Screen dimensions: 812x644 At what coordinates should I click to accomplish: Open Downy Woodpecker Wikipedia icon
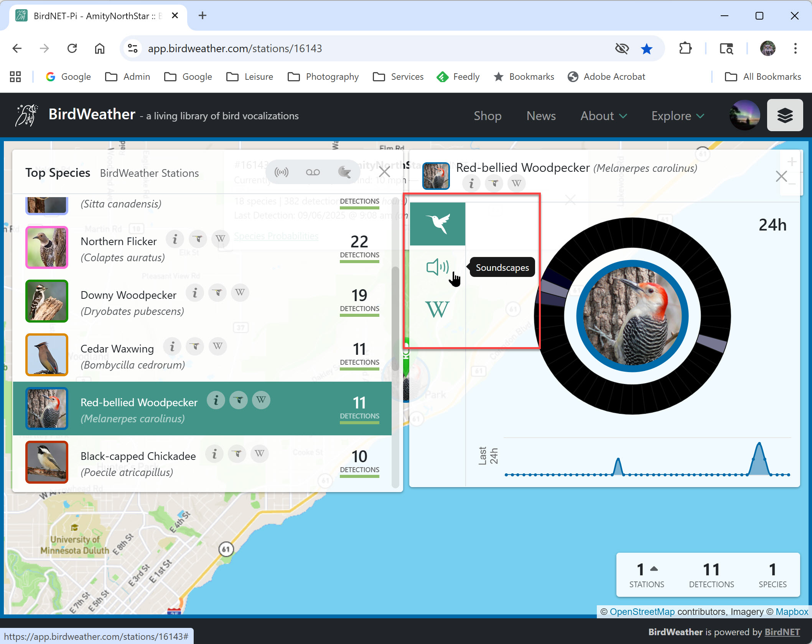click(240, 293)
